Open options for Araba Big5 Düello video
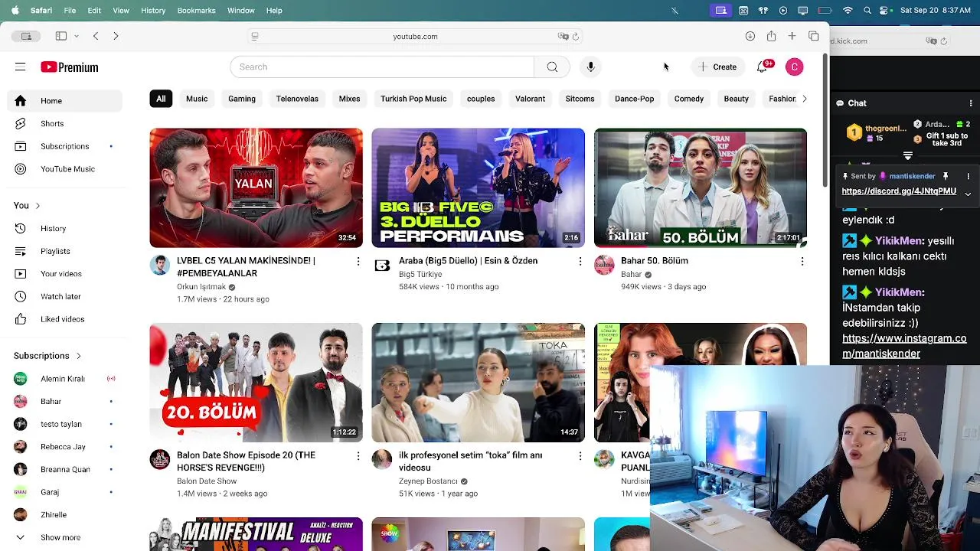The height and width of the screenshot is (551, 980). pos(580,262)
